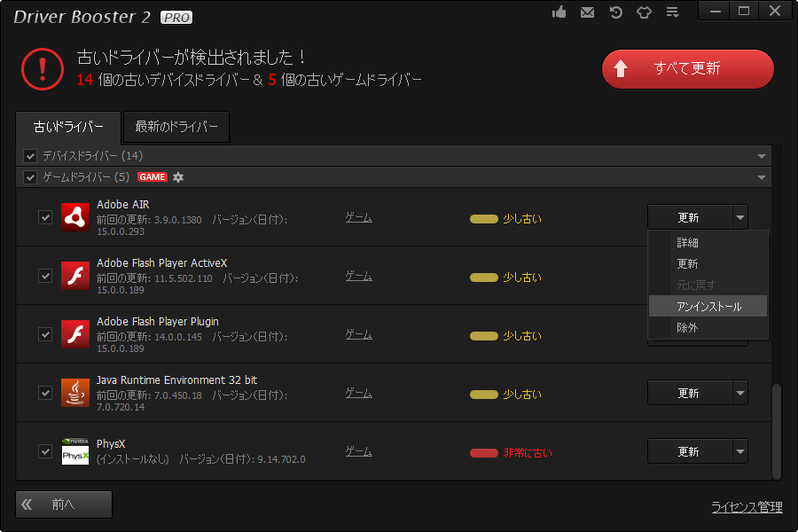This screenshot has width=798, height=532.
Task: Go back with the 前へ button
Action: 64,505
